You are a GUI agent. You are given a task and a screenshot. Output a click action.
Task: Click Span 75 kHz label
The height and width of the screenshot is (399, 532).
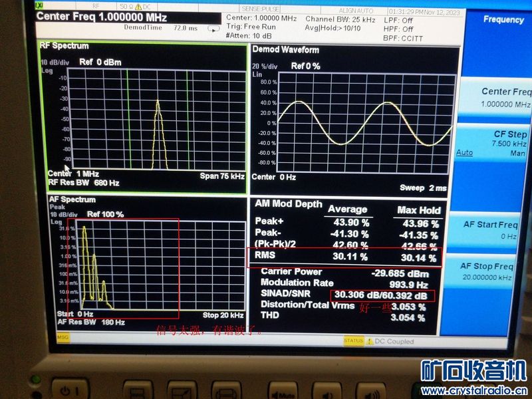222,176
